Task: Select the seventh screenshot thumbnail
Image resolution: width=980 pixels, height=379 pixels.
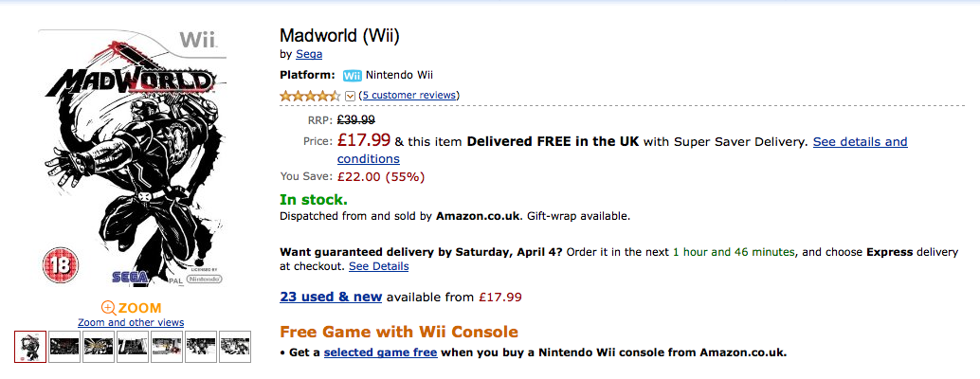Action: coord(235,347)
